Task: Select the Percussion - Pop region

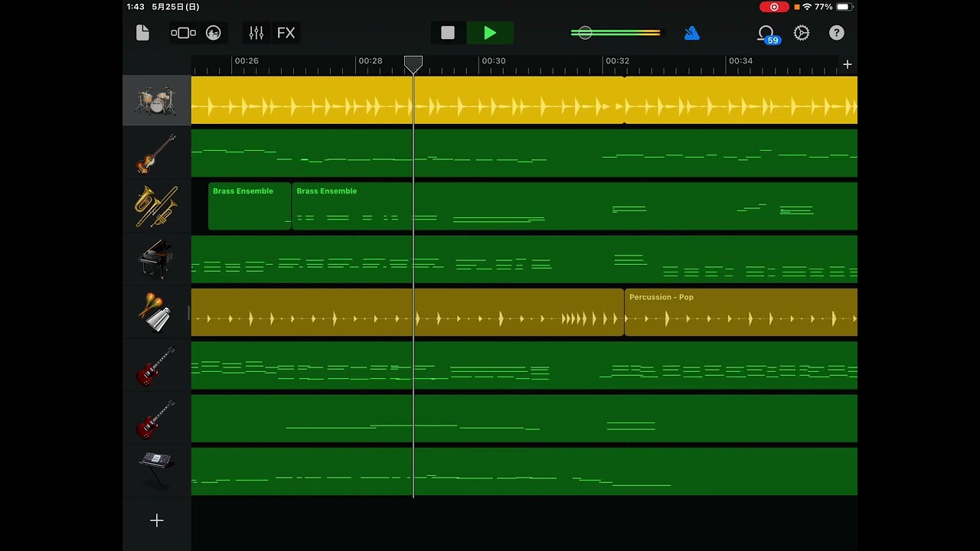Action: (x=740, y=313)
